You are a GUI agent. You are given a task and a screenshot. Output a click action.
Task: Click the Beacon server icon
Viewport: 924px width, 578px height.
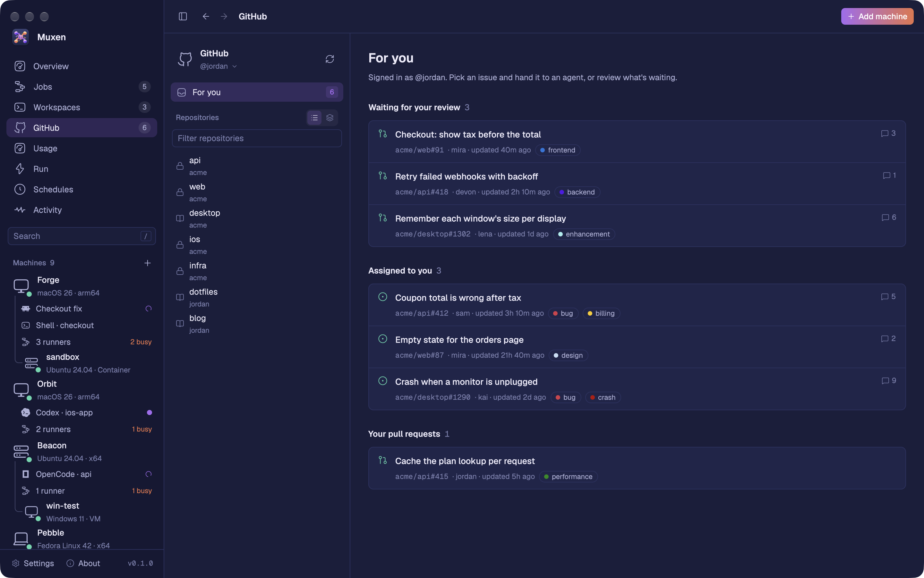click(21, 451)
